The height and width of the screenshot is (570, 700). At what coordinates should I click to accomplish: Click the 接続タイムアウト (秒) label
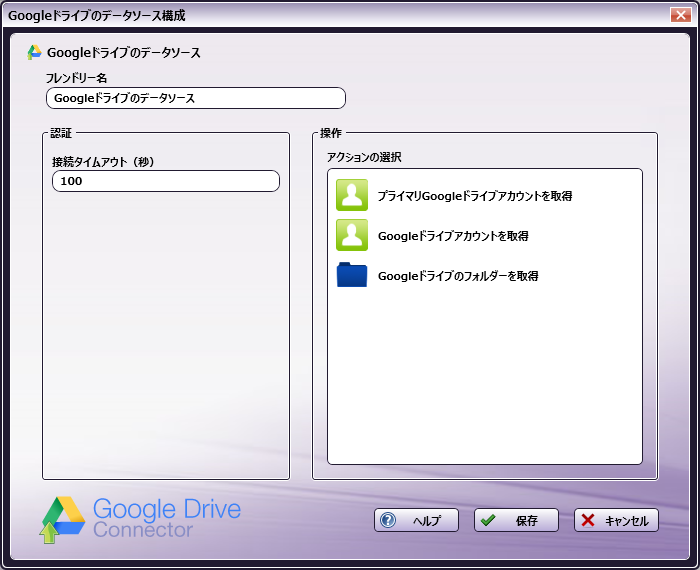click(x=103, y=162)
